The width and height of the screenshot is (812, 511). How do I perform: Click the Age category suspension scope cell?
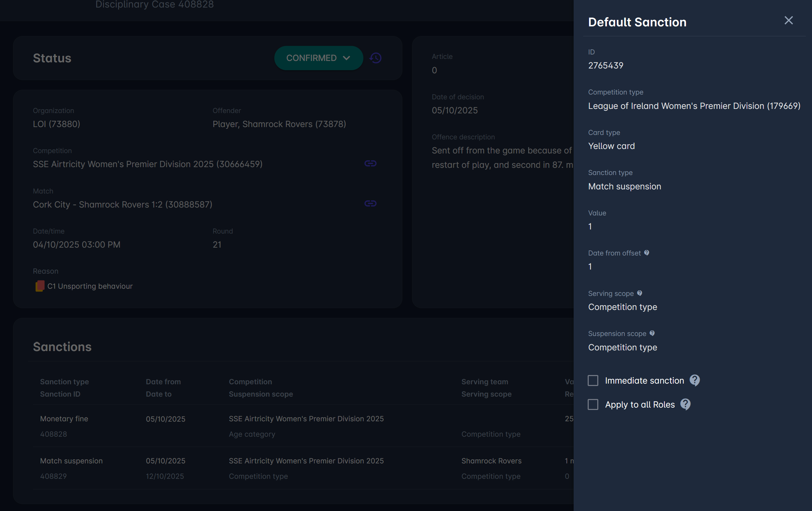coord(252,434)
